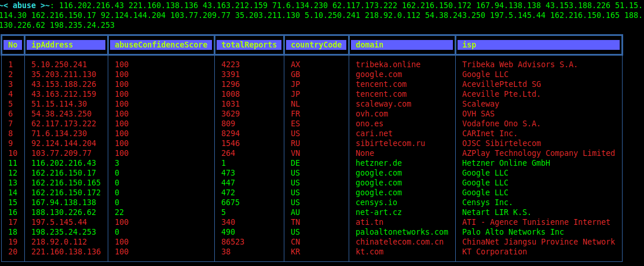Click confidence score 22 for 188.130.226.62
The image size is (644, 266).
coord(119,213)
